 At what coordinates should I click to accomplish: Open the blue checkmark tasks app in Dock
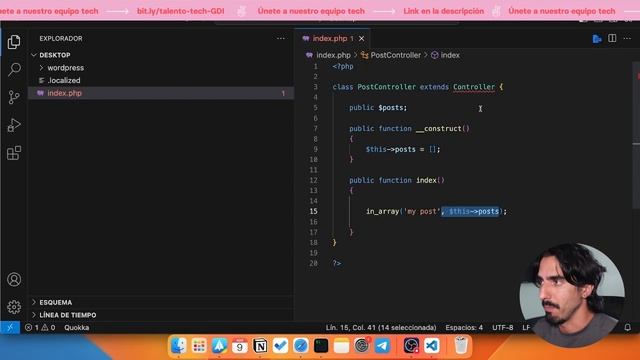pyautogui.click(x=280, y=346)
